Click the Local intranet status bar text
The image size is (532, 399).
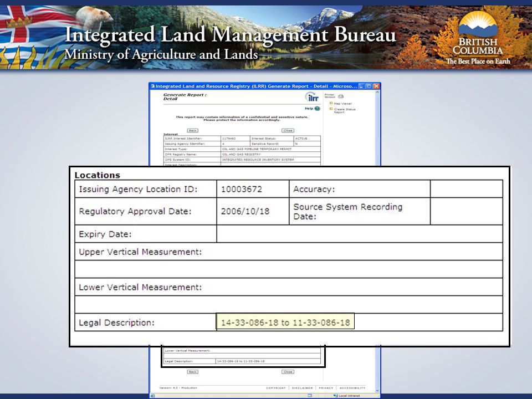[x=349, y=396]
